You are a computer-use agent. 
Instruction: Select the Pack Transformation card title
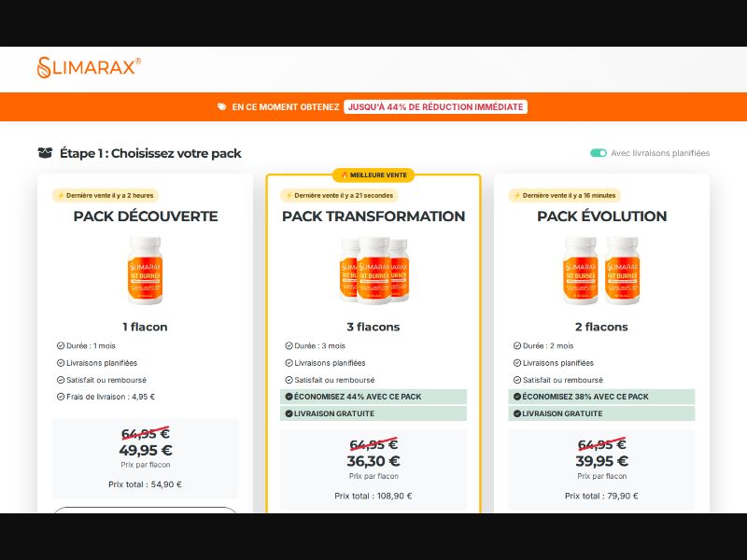373,217
